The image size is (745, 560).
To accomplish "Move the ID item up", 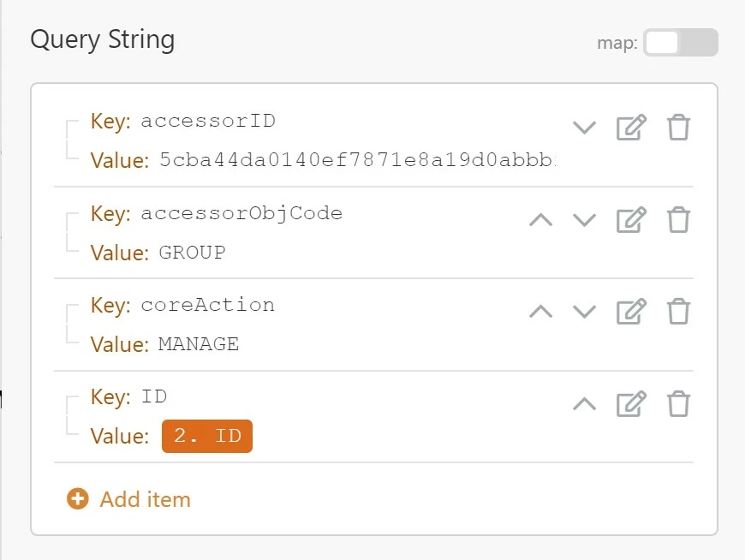I will point(584,403).
